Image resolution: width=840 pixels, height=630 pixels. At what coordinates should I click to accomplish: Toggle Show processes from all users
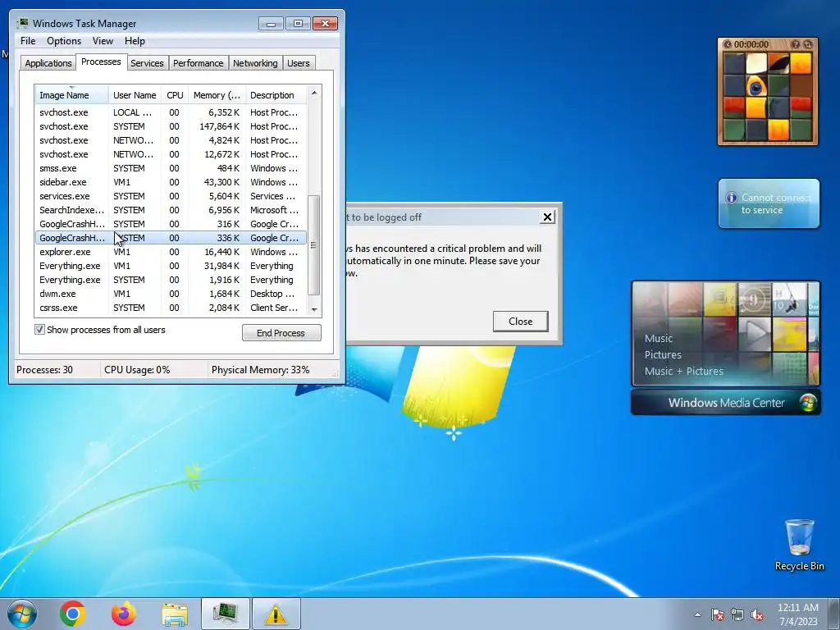[39, 330]
